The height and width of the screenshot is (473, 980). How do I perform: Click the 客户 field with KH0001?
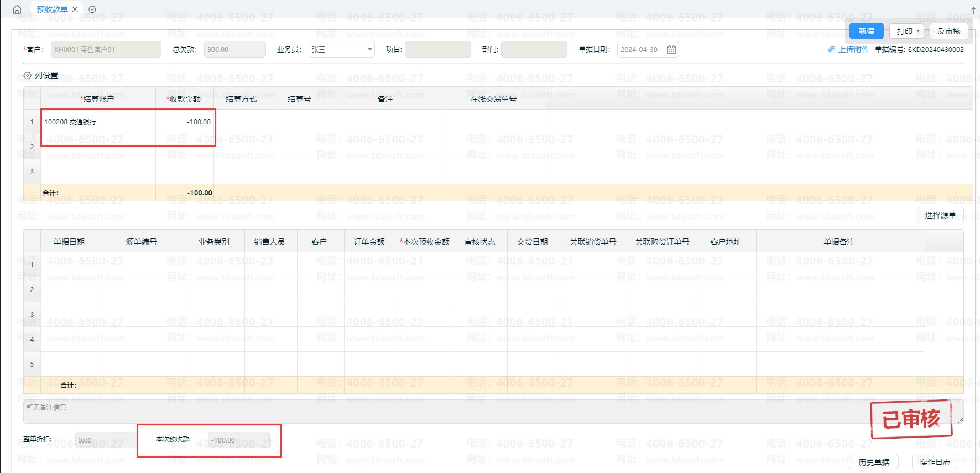pos(106,50)
